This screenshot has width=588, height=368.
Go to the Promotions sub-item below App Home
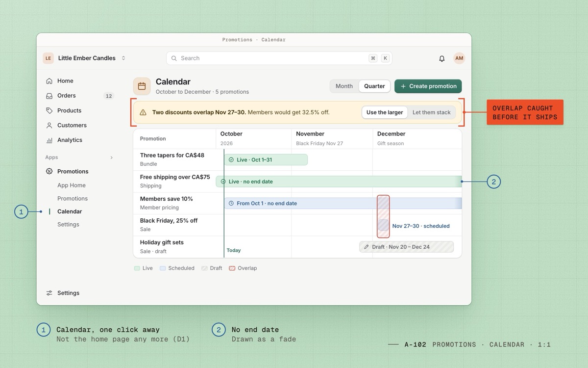[73, 199]
